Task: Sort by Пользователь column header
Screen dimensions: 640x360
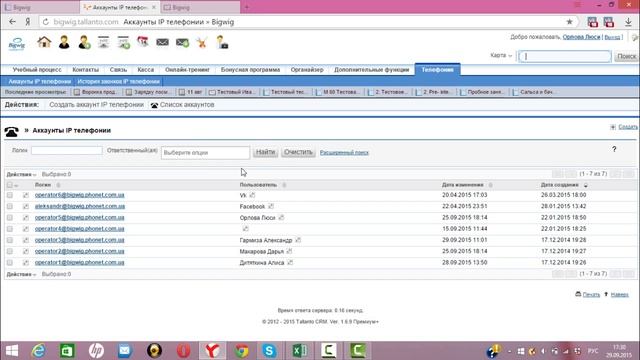Action: click(258, 185)
